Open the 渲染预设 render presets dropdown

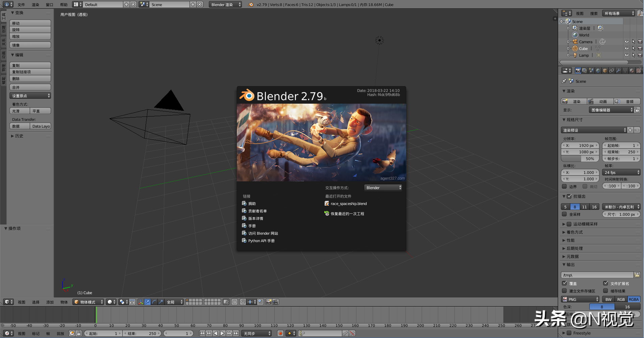594,130
